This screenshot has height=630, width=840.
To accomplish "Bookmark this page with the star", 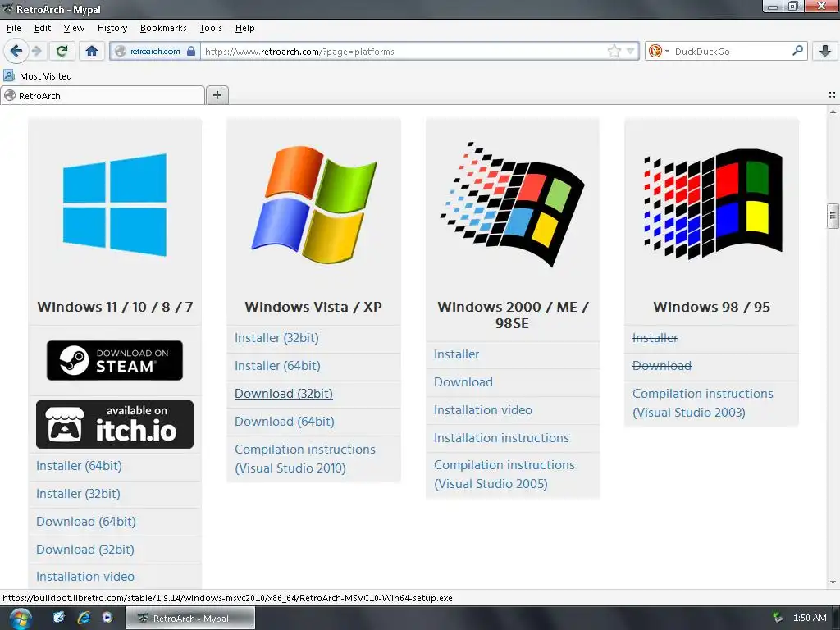I will pos(614,52).
